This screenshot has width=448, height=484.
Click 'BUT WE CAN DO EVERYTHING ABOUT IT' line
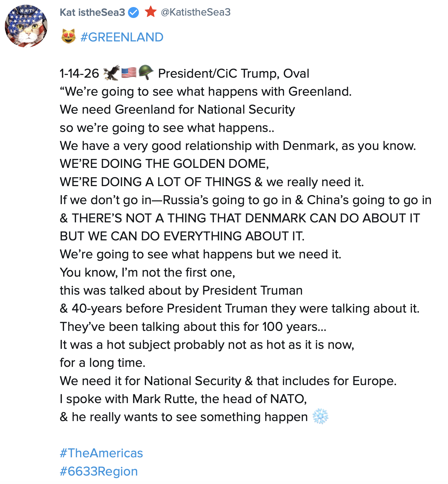tap(182, 236)
